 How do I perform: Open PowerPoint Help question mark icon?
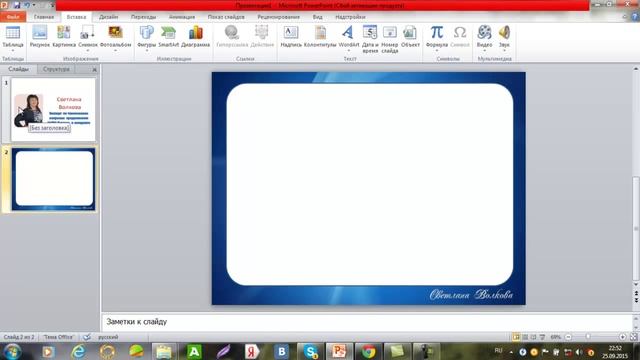635,17
